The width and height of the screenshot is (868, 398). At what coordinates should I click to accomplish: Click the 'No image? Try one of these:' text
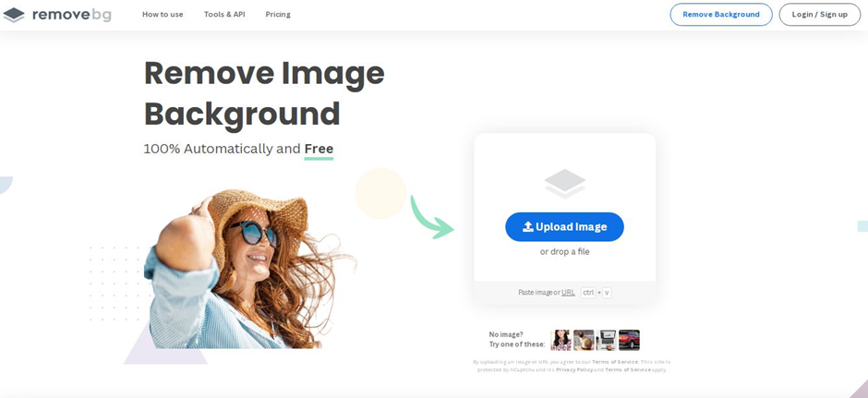[516, 339]
